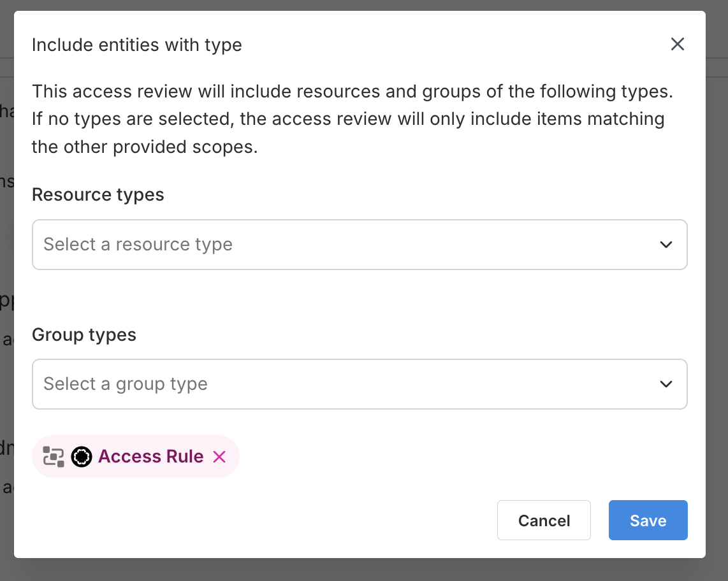Click the chevron on the group type field

[x=666, y=384]
